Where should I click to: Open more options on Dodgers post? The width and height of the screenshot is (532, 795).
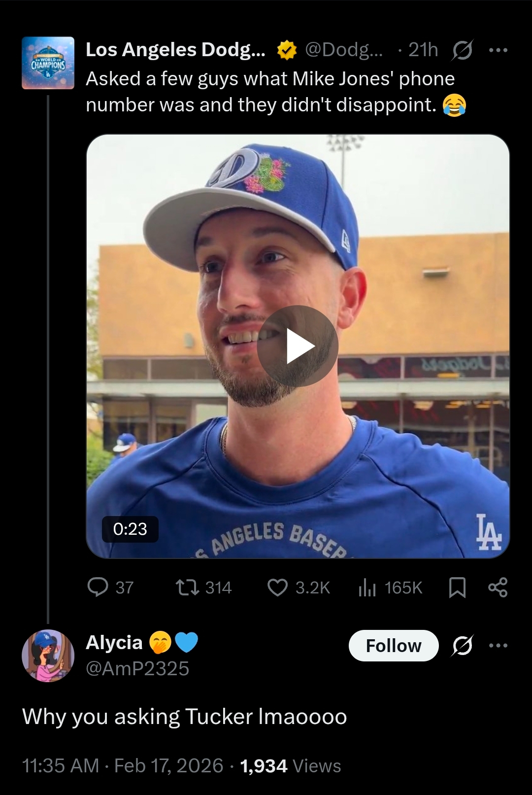click(498, 50)
